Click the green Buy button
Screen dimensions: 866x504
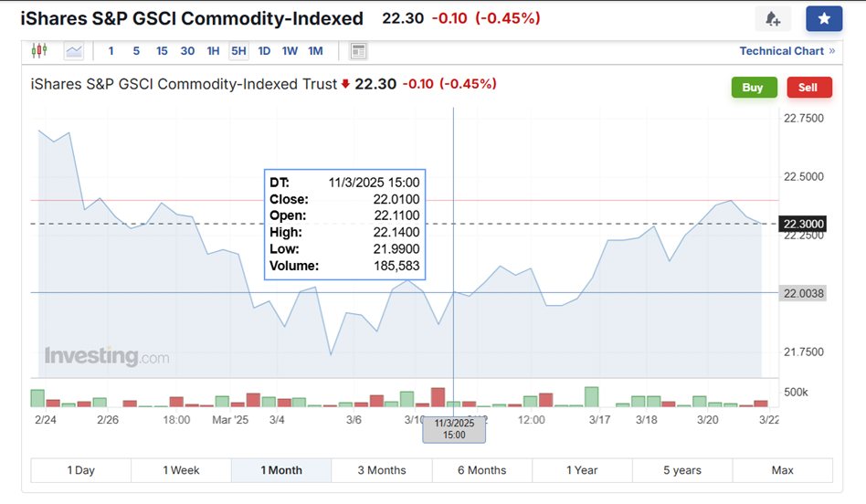[x=754, y=88]
